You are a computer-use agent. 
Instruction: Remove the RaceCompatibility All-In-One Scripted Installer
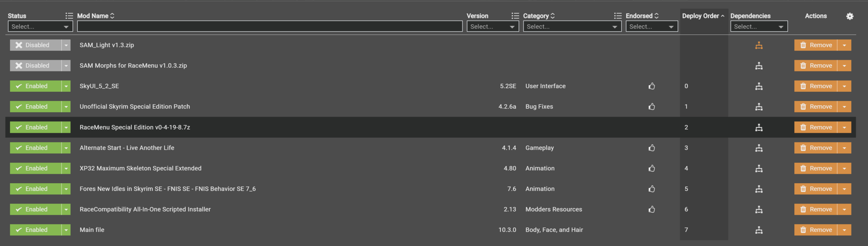point(816,209)
